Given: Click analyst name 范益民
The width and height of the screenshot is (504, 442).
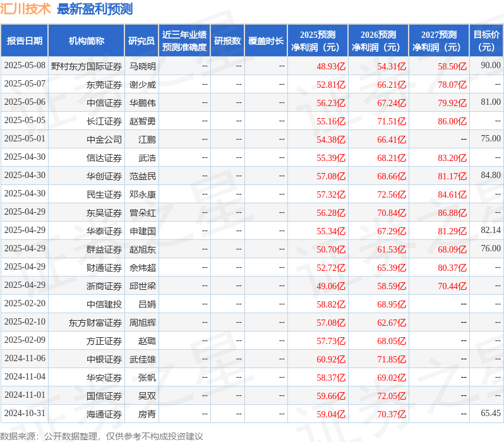Looking at the screenshot, I should 142,176.
